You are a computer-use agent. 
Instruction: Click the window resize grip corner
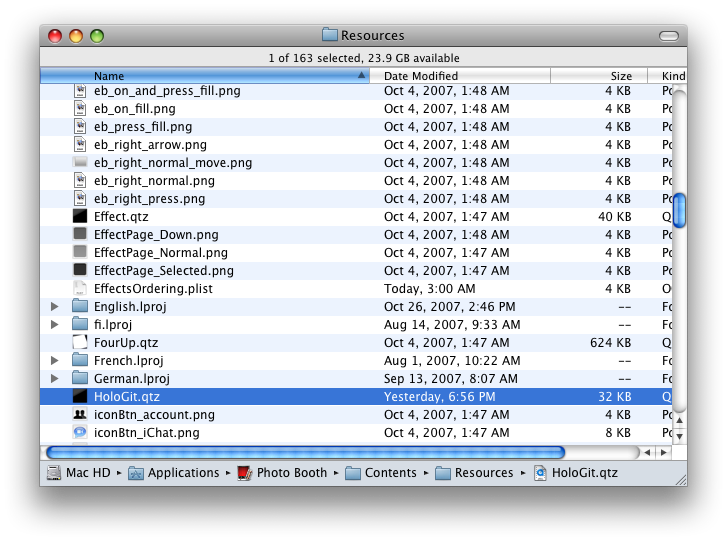pyautogui.click(x=681, y=480)
